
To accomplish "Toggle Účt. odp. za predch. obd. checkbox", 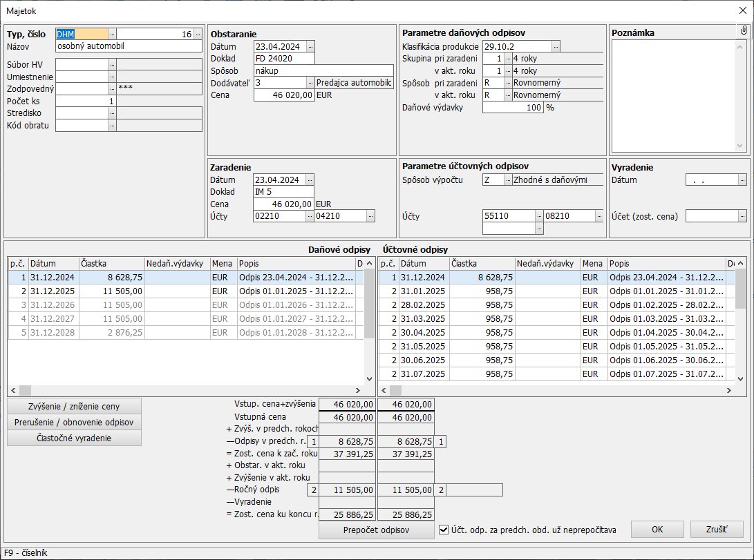I will (444, 530).
